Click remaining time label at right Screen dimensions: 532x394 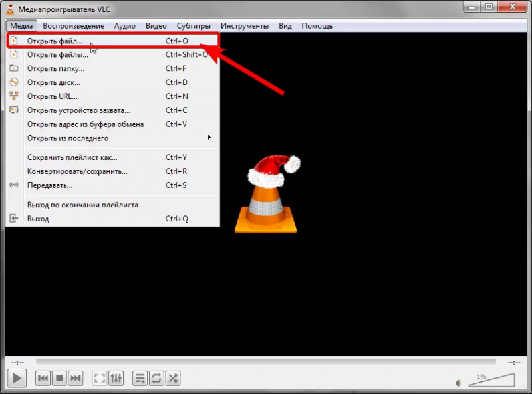514,363
